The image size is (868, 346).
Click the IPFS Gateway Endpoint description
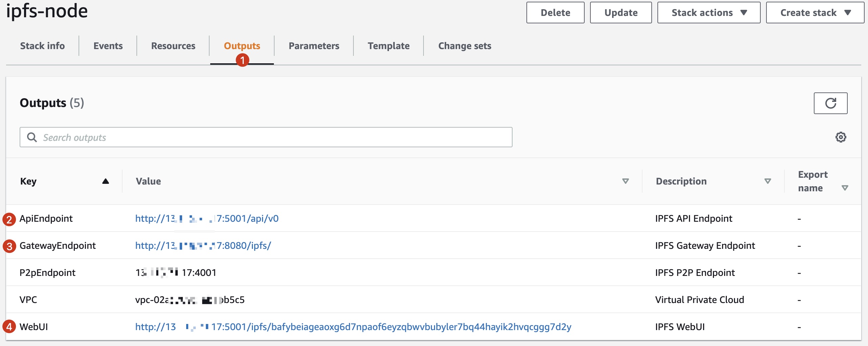[x=705, y=245]
